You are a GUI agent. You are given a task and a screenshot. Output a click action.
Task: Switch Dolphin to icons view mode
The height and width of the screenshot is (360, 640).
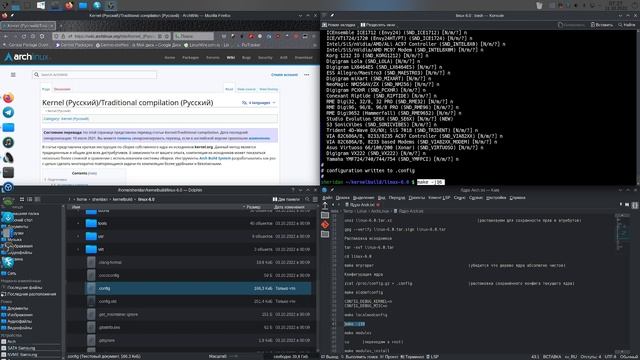pyautogui.click(x=22, y=199)
